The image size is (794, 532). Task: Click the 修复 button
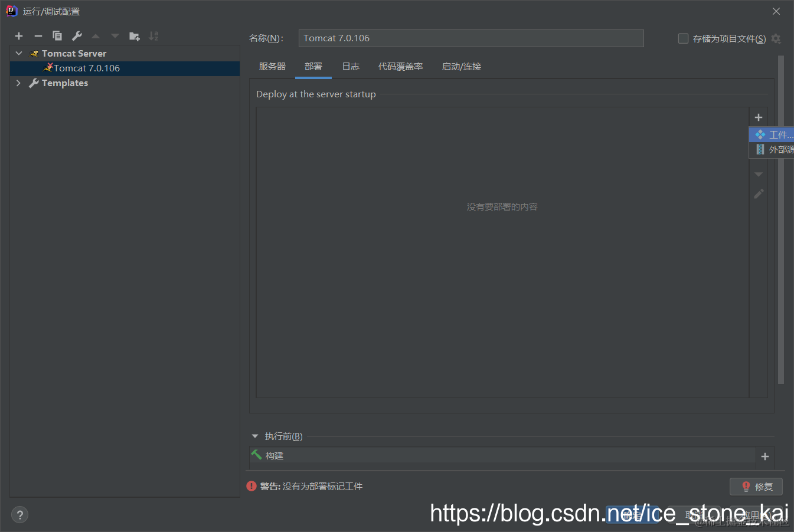(756, 487)
